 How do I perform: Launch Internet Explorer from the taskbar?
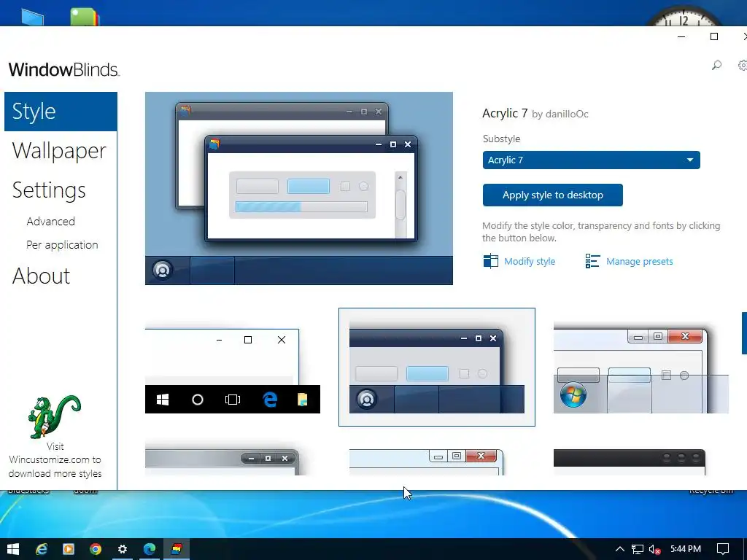click(x=42, y=549)
